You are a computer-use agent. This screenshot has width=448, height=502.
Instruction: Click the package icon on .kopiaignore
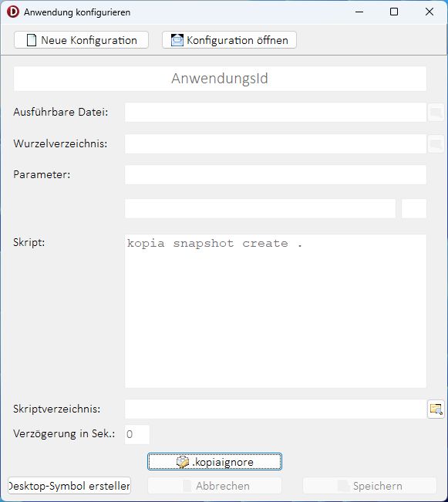183,462
